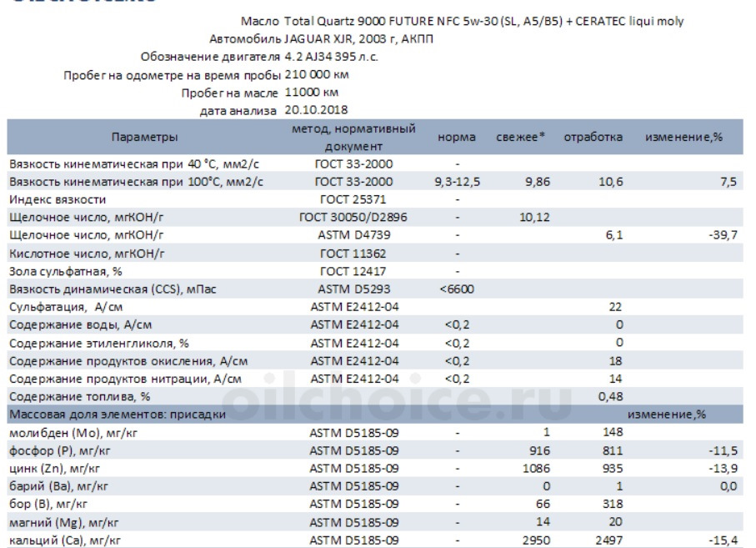This screenshot has width=756, height=548.
Task: Click norm value '9,3-12,5'
Action: [x=457, y=182]
